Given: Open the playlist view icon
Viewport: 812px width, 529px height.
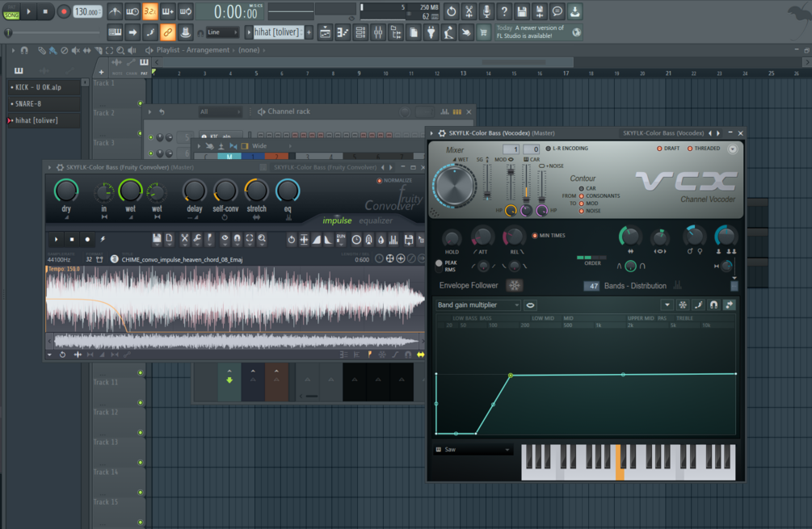Looking at the screenshot, I should click(x=325, y=32).
